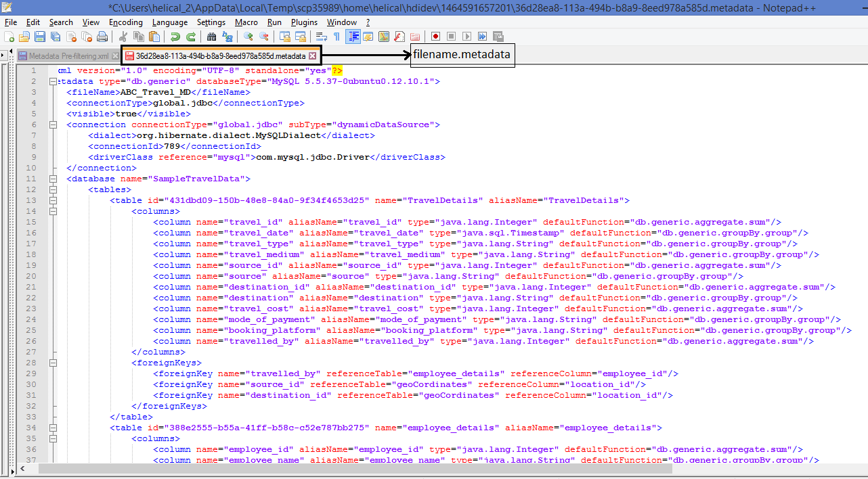Place cursor on ABC_Travel_MD fileName text
868x479 pixels.
point(155,92)
